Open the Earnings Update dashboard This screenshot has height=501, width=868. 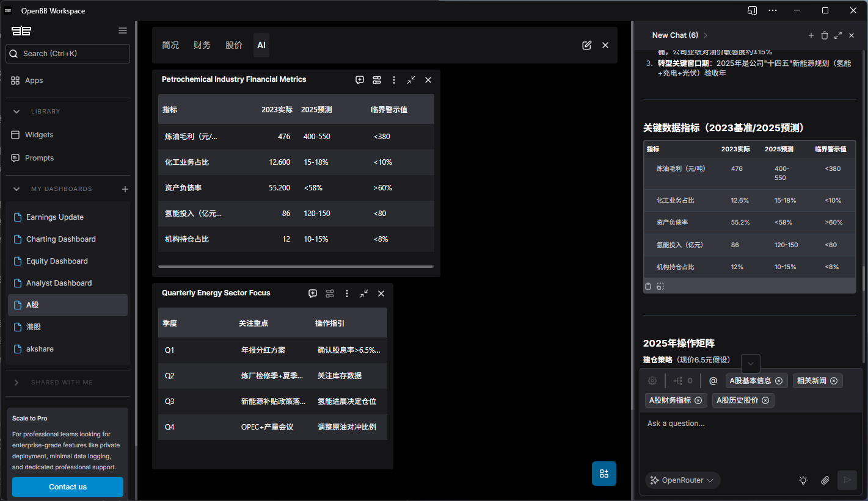68,217
